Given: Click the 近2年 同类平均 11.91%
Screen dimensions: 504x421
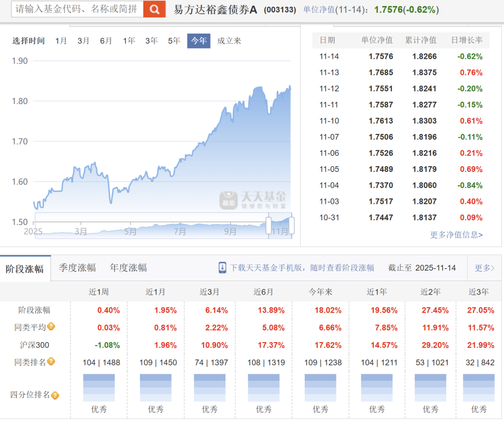Looking at the screenshot, I should click(435, 328).
